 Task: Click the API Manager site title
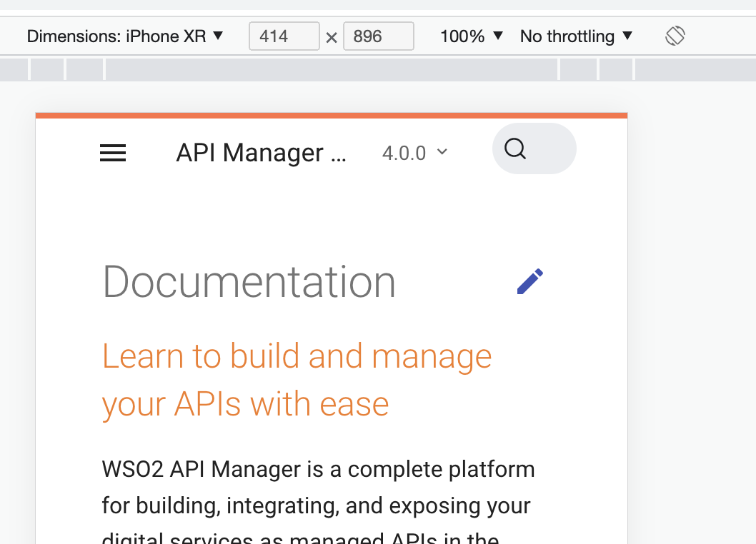point(262,153)
